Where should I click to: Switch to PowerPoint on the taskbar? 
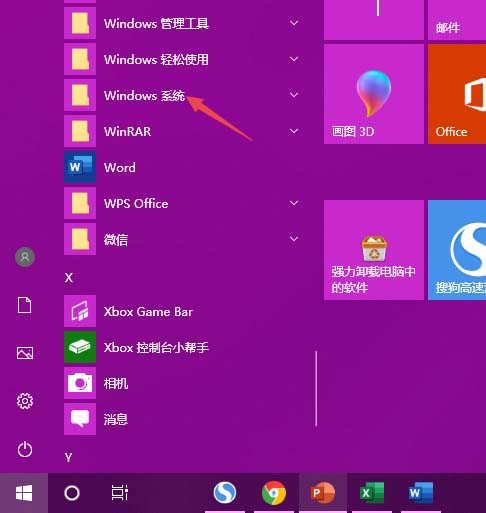(323, 493)
